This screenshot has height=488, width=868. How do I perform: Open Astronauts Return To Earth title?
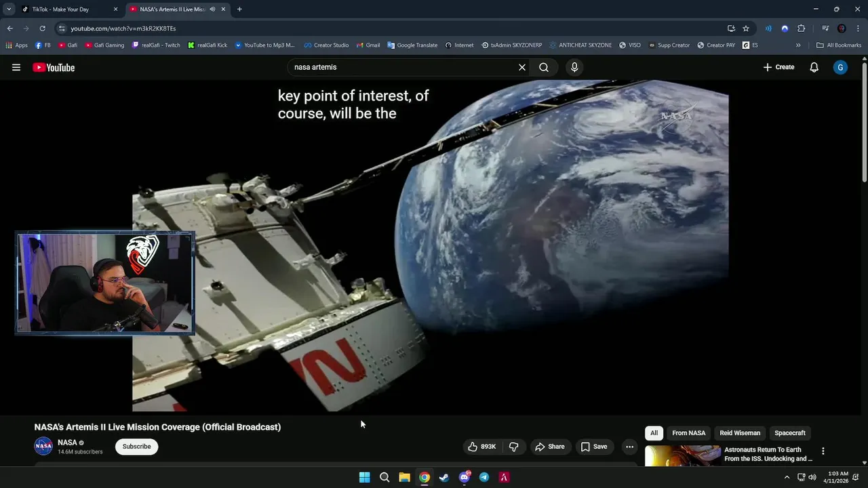(x=768, y=454)
